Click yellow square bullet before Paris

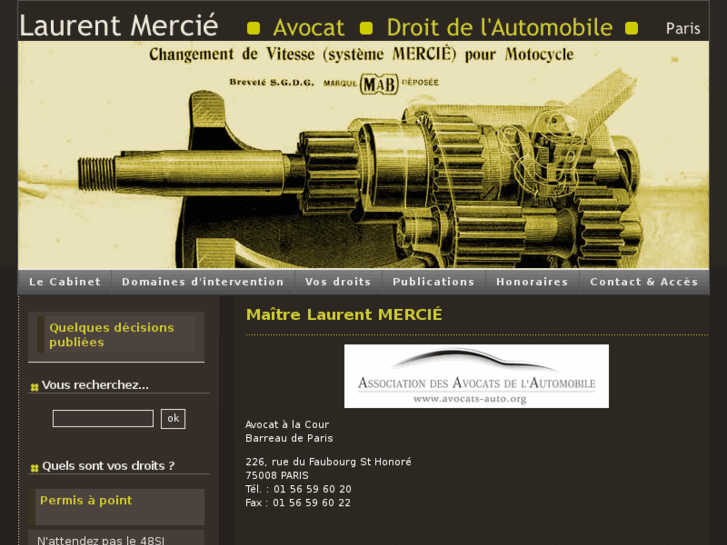(631, 28)
